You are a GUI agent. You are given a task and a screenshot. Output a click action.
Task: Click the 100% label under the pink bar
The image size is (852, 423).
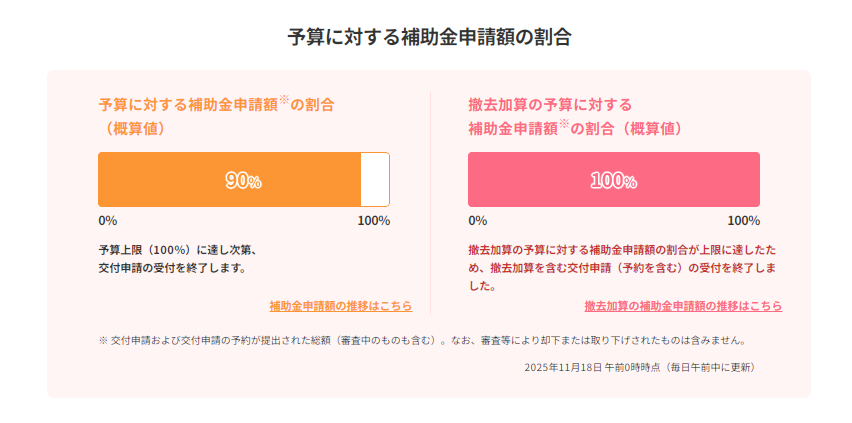[743, 221]
